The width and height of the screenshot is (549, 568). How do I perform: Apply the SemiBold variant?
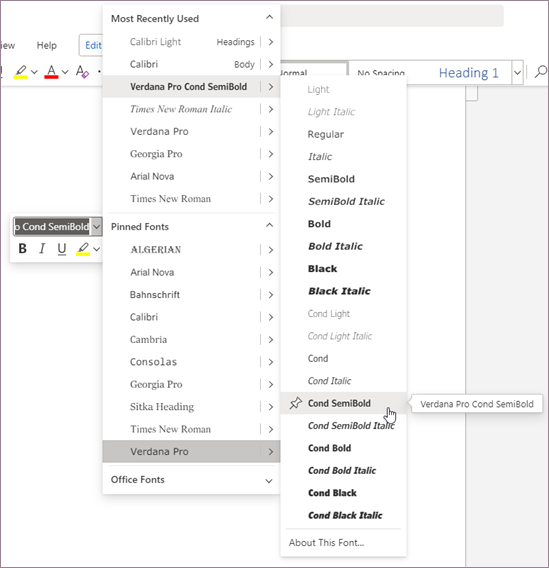343,179
